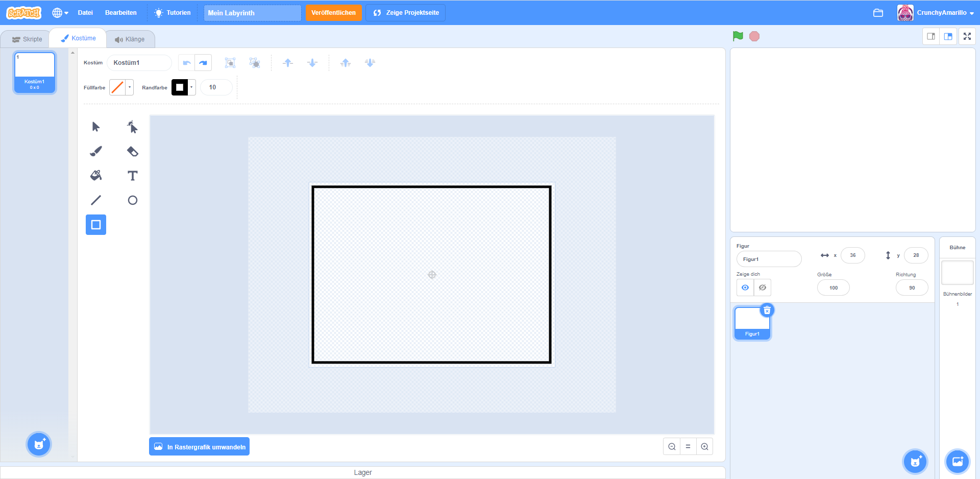Zoom out the costume canvas
The width and height of the screenshot is (980, 479).
click(x=672, y=447)
